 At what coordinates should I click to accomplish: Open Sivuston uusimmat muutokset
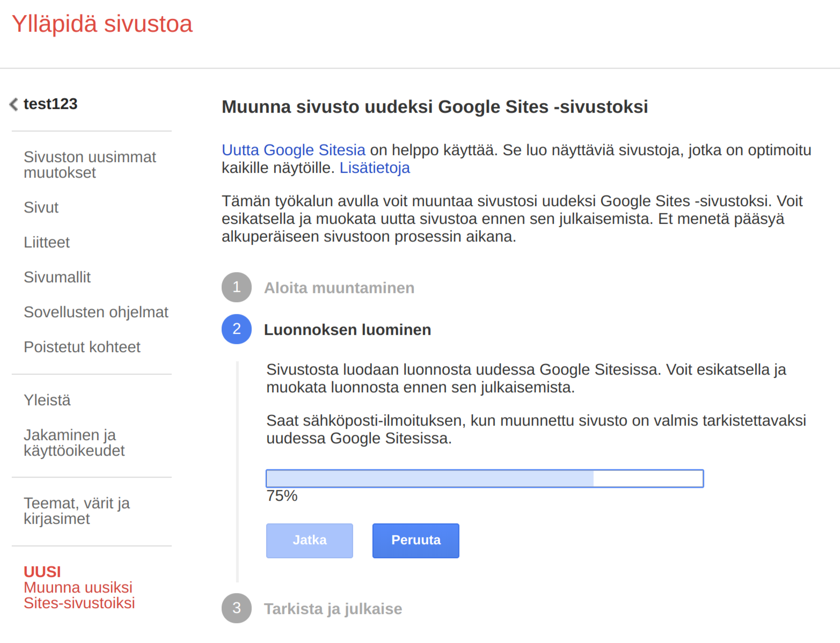click(90, 165)
